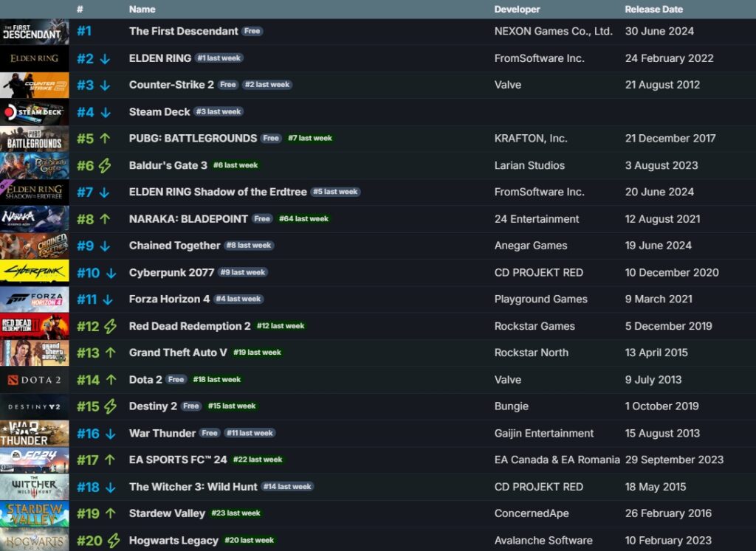Sort by the Developer column header
756x551 pixels.
point(517,10)
